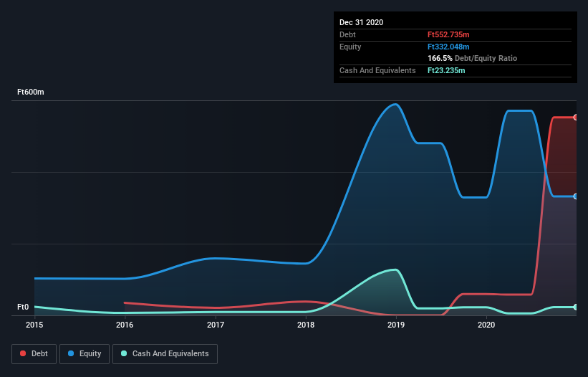Click the blue Equity endpoint marker
The width and height of the screenshot is (588, 377).
[x=576, y=196]
